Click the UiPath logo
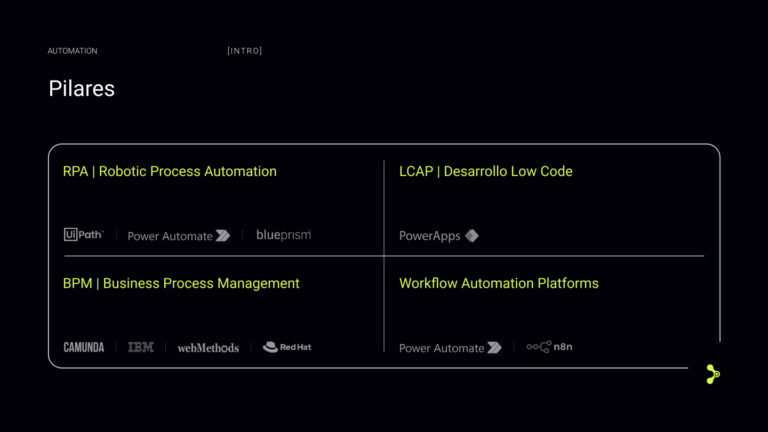 [x=83, y=235]
